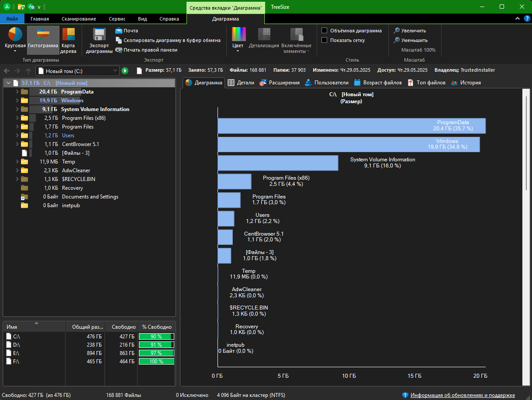Open Включённые элементы options

click(x=296, y=40)
